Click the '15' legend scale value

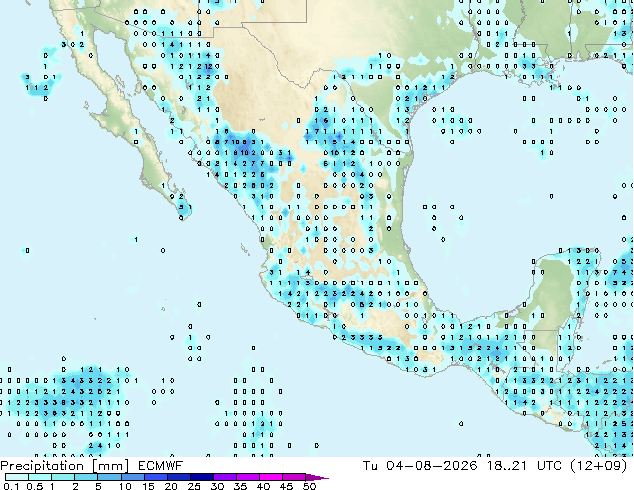[148, 486]
